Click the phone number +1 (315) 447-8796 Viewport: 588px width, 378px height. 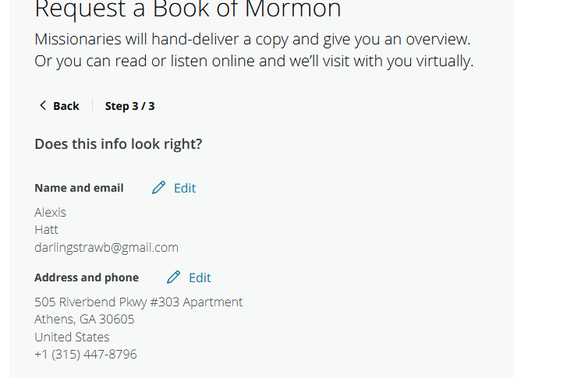tap(86, 355)
